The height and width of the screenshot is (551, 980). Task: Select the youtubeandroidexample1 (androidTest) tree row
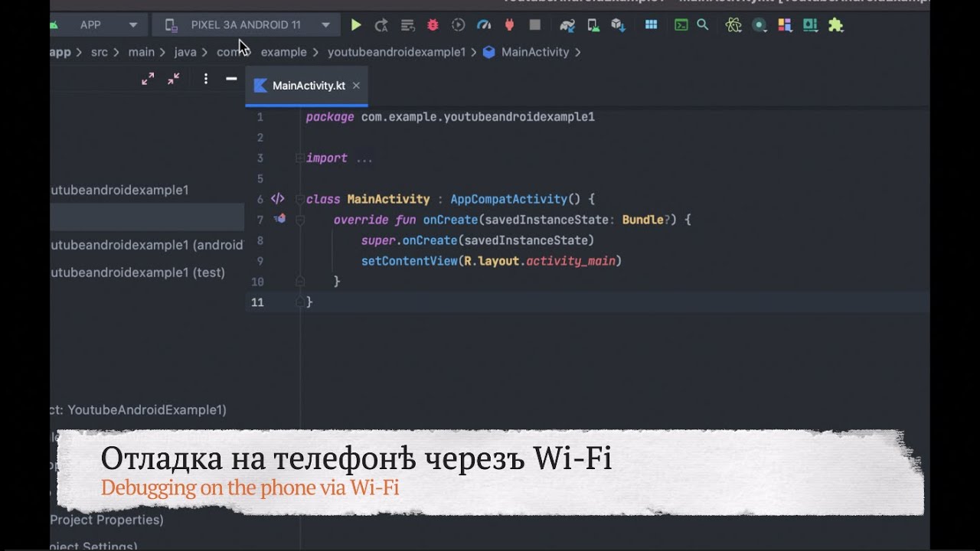point(147,246)
